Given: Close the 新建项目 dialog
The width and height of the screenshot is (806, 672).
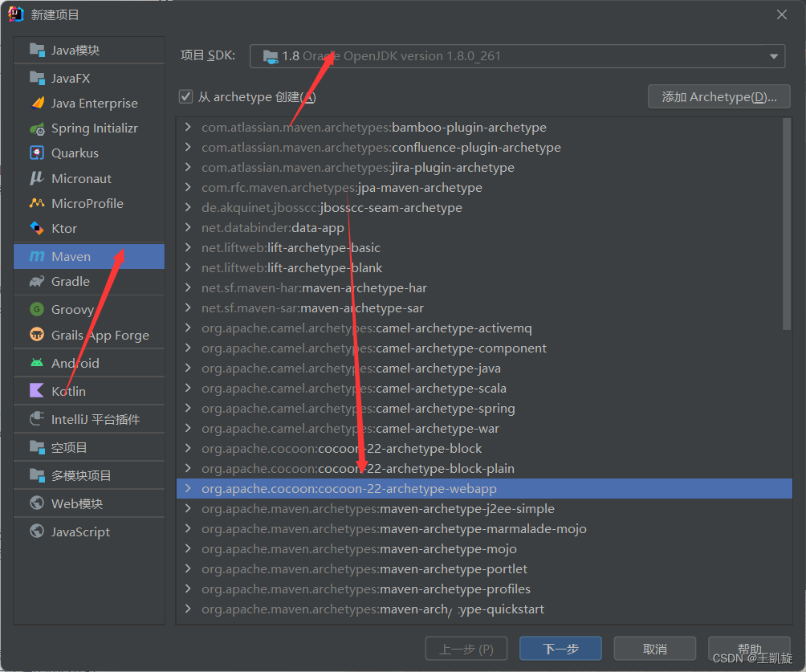Looking at the screenshot, I should 781,14.
